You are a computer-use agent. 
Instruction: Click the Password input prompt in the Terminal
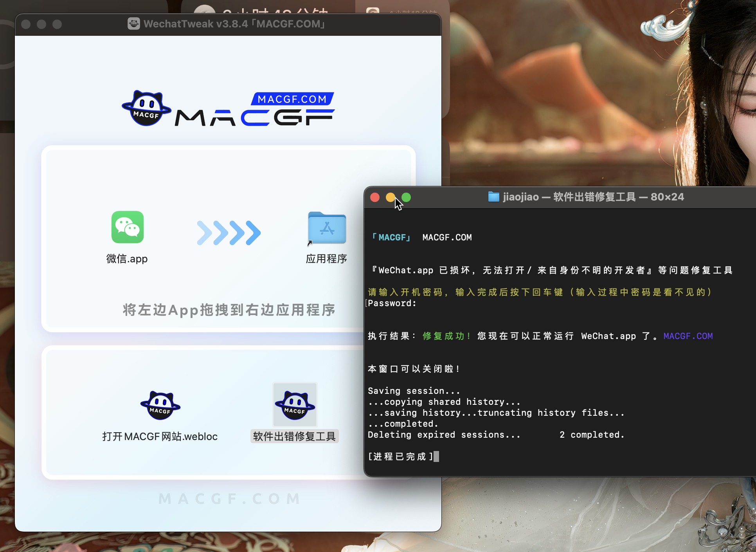(391, 303)
